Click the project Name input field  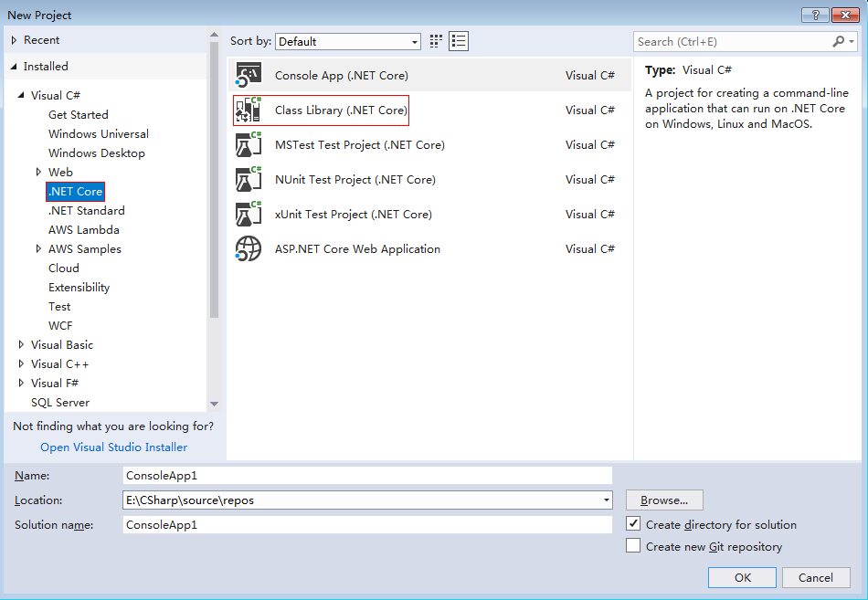pyautogui.click(x=367, y=476)
